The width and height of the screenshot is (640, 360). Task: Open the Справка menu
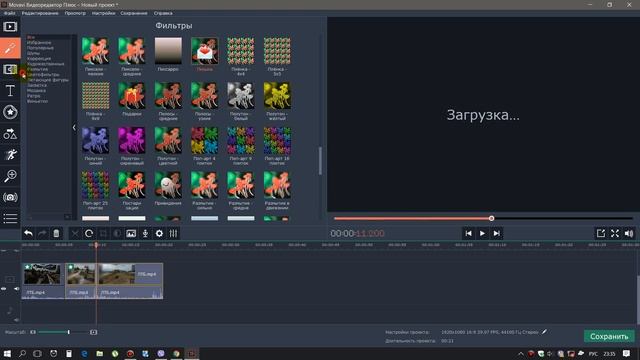tap(163, 13)
